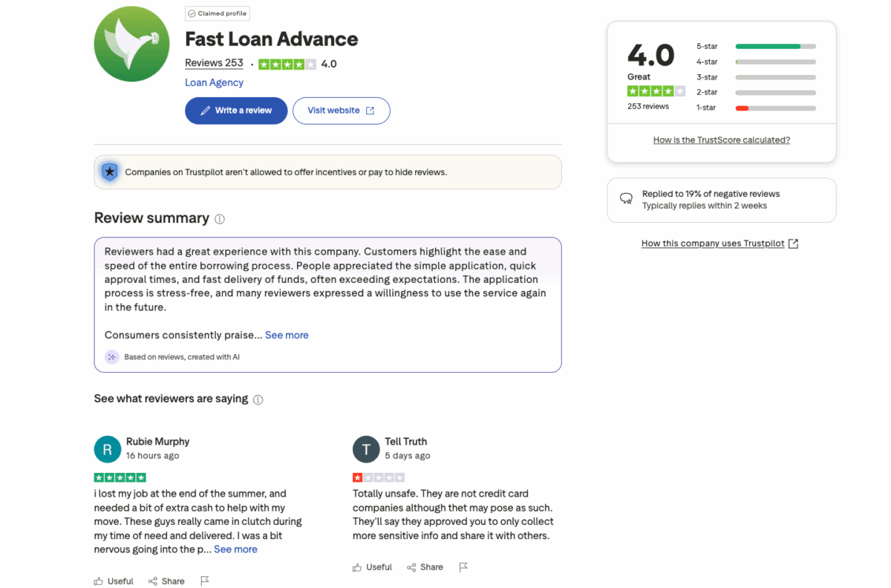Select the Loan Agency category
Image resolution: width=891 pixels, height=588 pixels.
(x=214, y=82)
